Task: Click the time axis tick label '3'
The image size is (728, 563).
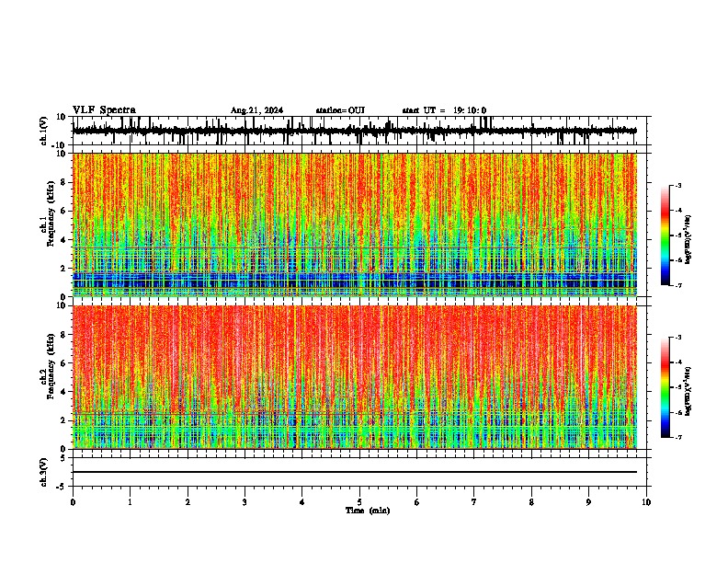Action: (x=245, y=502)
